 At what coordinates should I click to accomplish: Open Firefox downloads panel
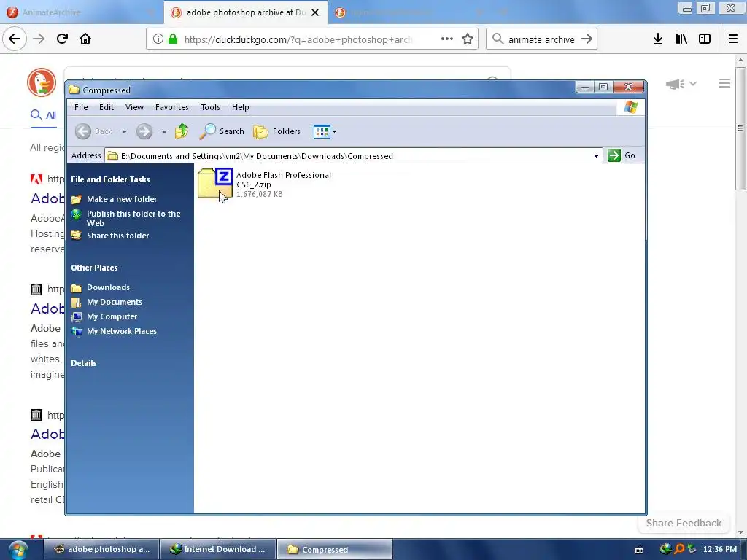pyautogui.click(x=658, y=39)
